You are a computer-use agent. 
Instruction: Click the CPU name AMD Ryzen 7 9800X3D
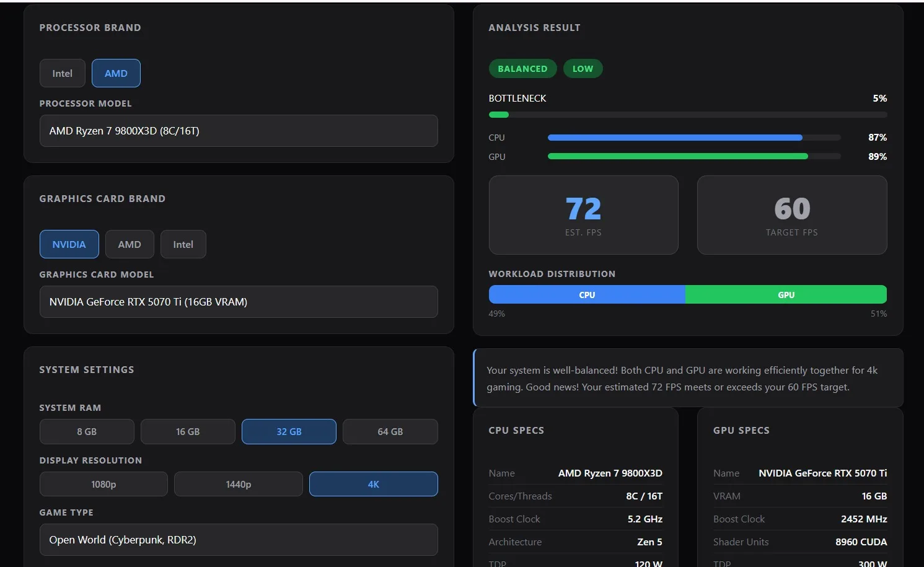tap(610, 473)
